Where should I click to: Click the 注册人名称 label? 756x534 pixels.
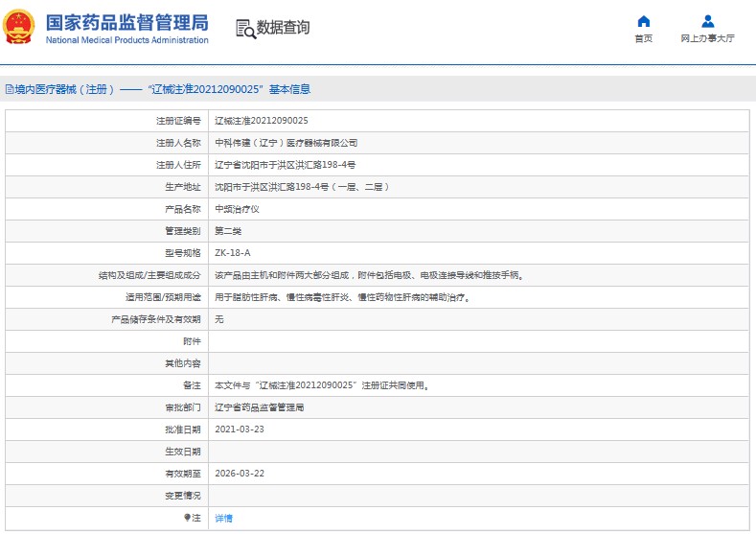178,143
